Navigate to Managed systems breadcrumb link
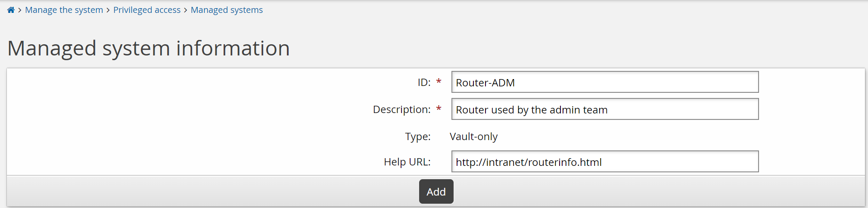Screen dimensions: 868x208 (x=227, y=10)
